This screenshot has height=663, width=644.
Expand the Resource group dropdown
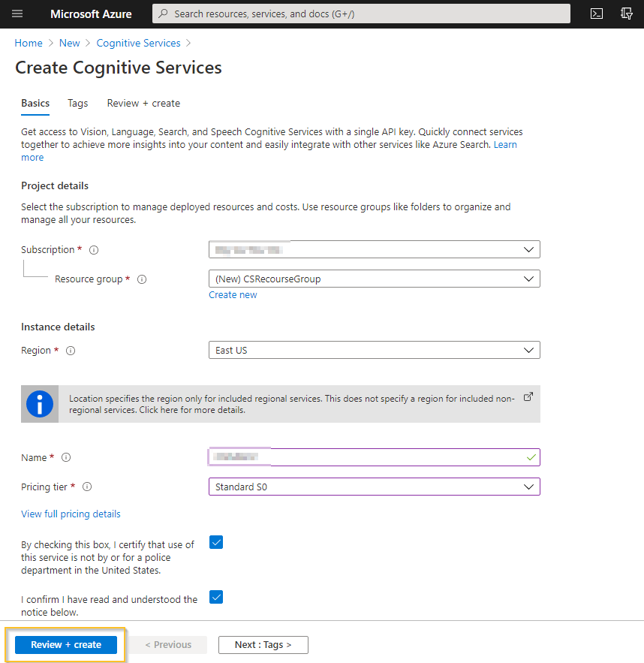[x=375, y=279]
